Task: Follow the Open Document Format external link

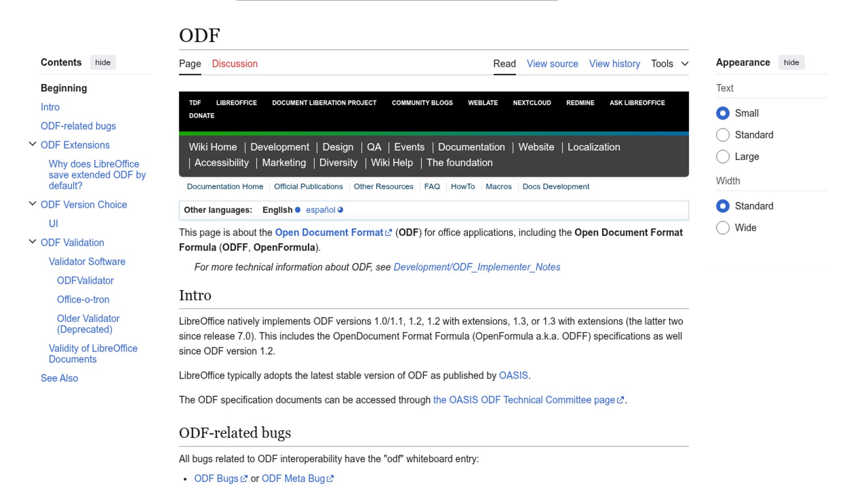Action: coord(333,233)
